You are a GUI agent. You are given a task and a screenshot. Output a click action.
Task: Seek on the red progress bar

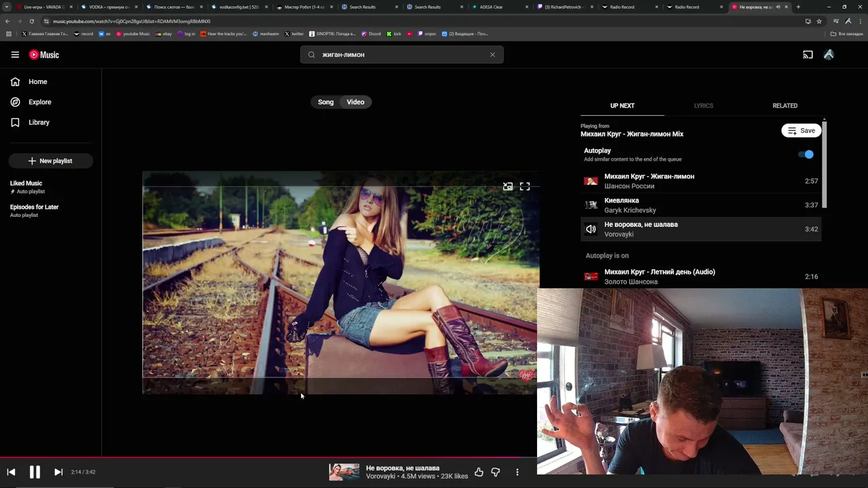tap(269, 457)
